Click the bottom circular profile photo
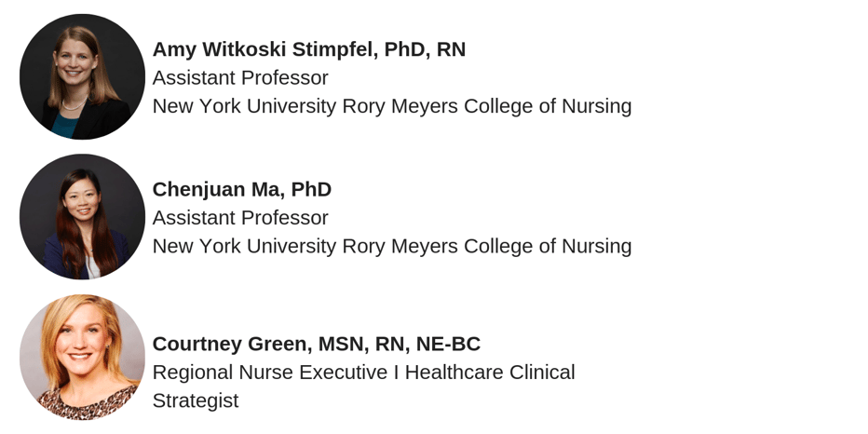The image size is (868, 434). (x=82, y=357)
